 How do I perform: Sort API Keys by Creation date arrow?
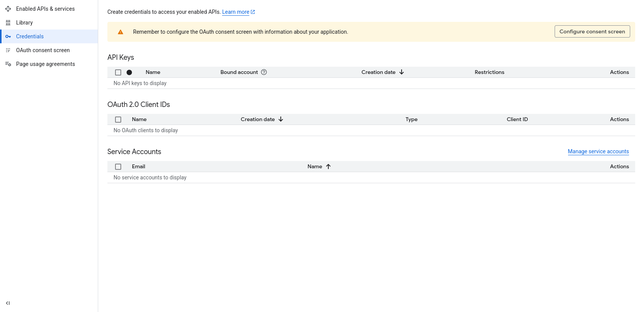coord(402,72)
